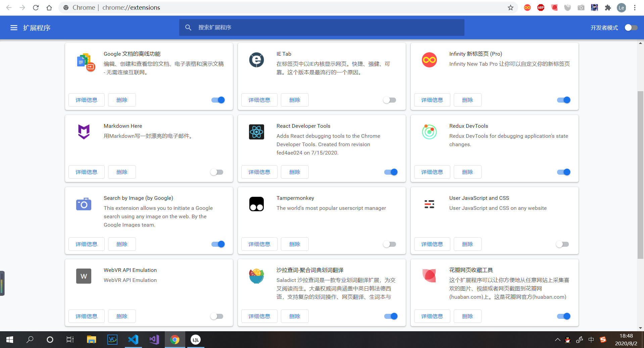Image resolution: width=644 pixels, height=348 pixels.
Task: Enable Tampermonkey extension toggle
Action: [x=390, y=244]
